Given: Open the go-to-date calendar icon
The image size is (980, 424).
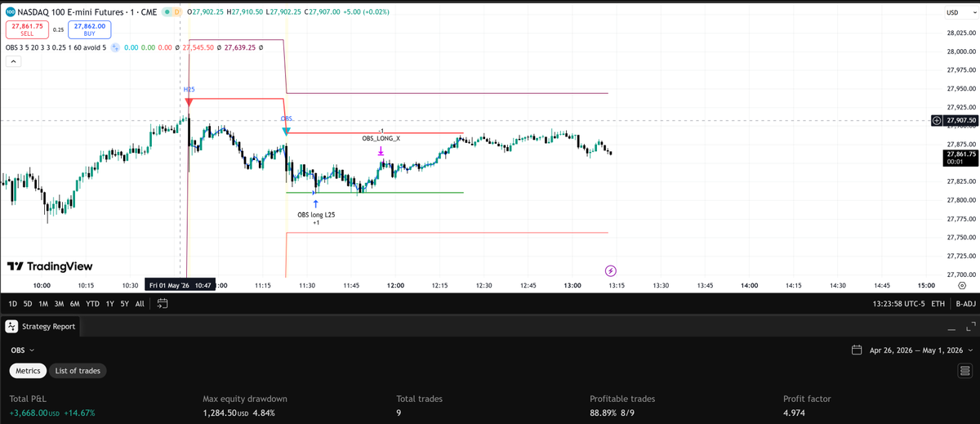Looking at the screenshot, I should tap(162, 303).
